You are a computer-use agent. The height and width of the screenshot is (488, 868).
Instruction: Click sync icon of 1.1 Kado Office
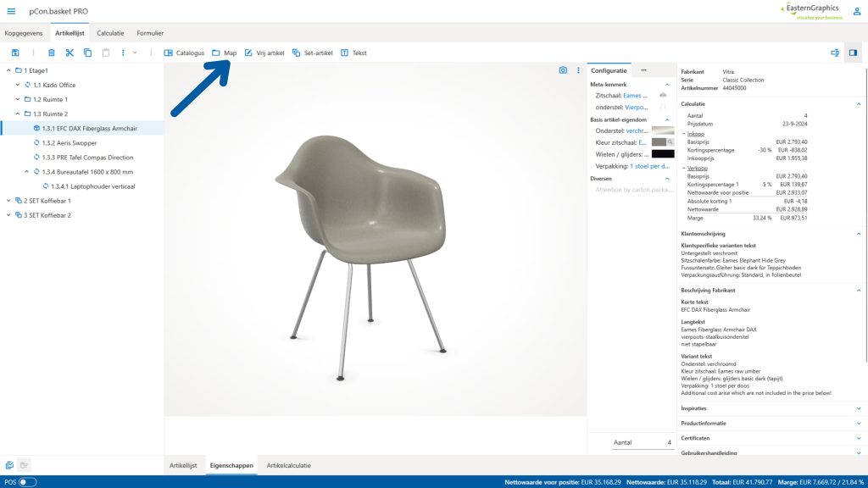coord(27,85)
